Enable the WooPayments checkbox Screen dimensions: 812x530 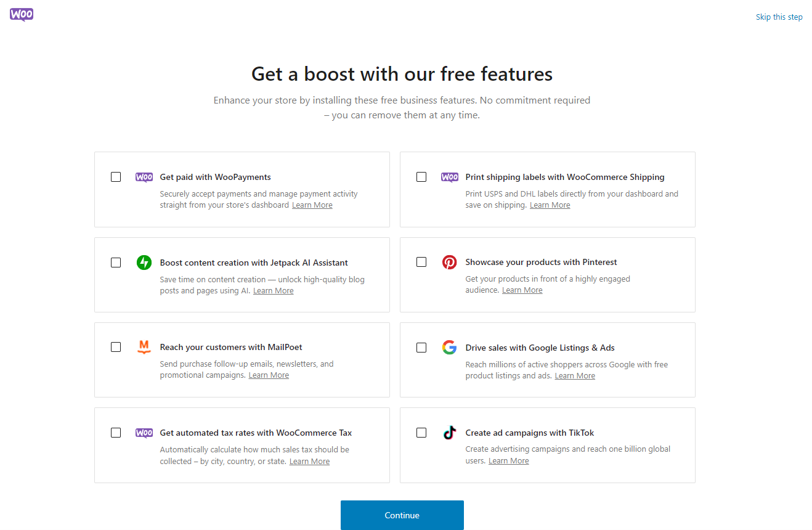click(x=116, y=177)
